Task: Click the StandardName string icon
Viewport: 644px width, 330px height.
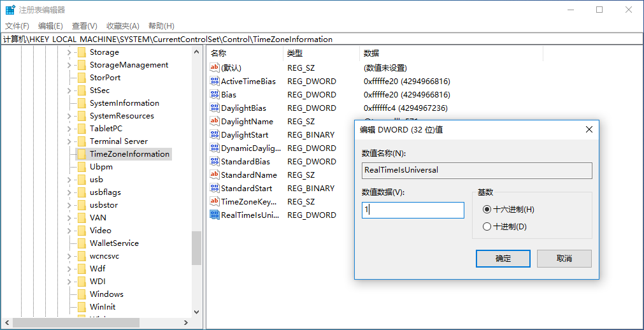Action: tap(215, 175)
